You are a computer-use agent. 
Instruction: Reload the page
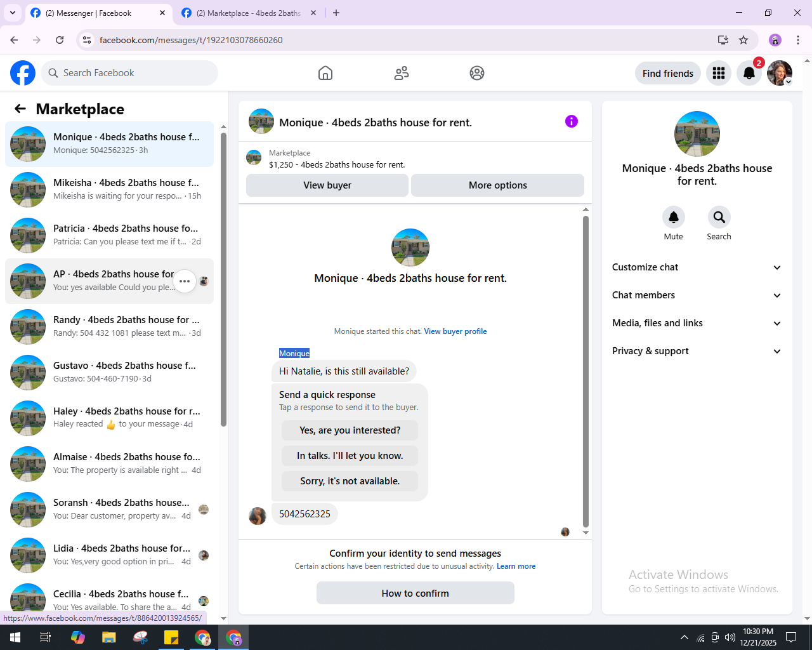click(x=60, y=40)
